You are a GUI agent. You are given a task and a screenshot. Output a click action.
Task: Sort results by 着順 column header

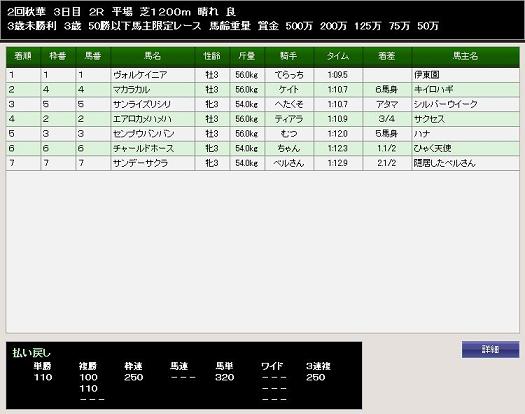23,57
